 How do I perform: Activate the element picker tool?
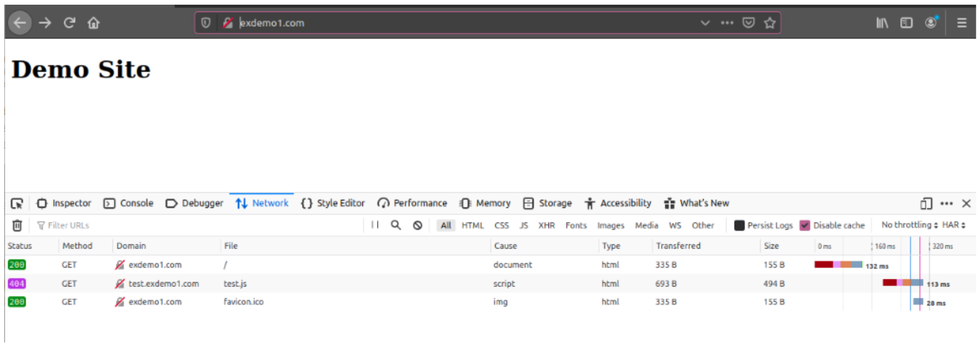click(17, 203)
